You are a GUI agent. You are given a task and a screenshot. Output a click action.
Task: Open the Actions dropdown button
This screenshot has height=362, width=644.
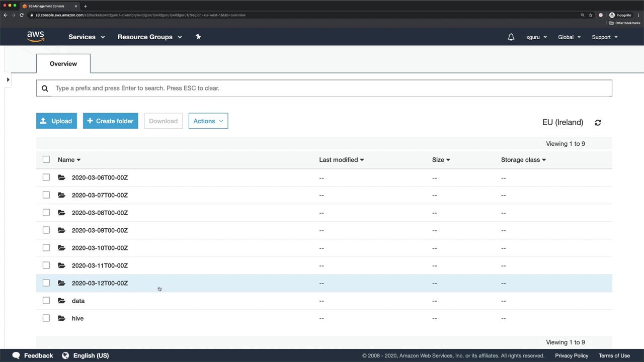208,121
